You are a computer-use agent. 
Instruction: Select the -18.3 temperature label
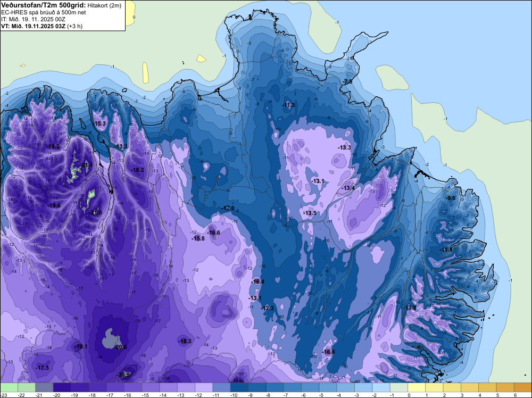[x=185, y=342]
